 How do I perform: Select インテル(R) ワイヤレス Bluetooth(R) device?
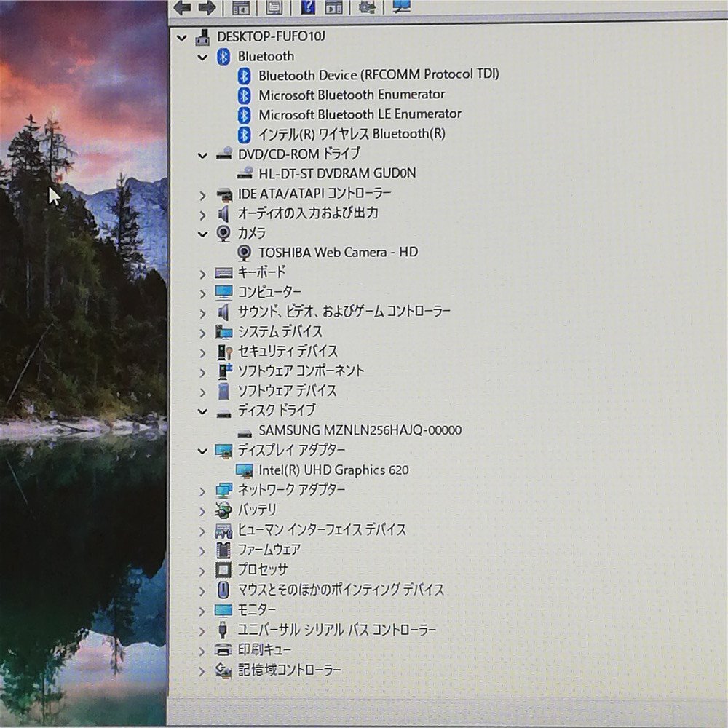point(352,134)
